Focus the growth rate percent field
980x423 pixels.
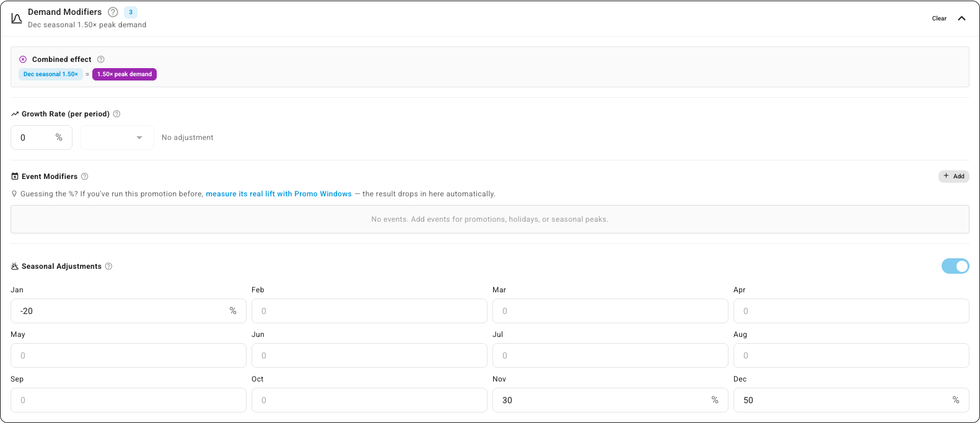[42, 137]
